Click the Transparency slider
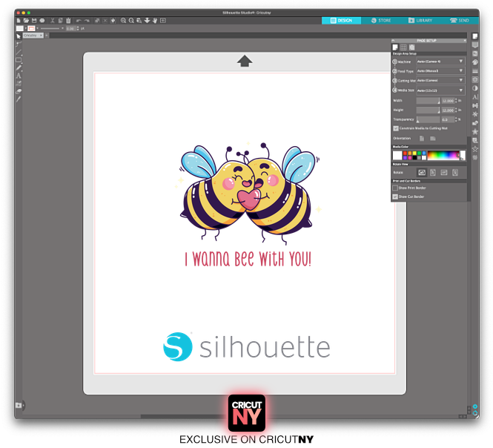 coord(428,119)
